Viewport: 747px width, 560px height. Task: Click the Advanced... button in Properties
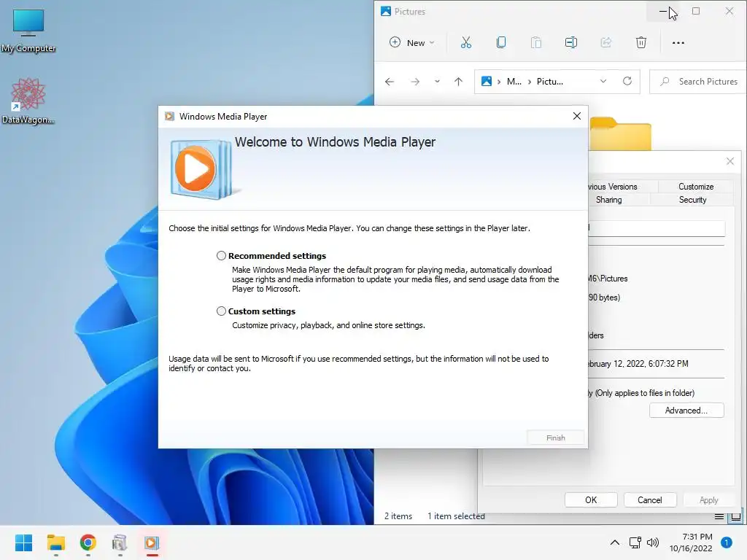686,411
